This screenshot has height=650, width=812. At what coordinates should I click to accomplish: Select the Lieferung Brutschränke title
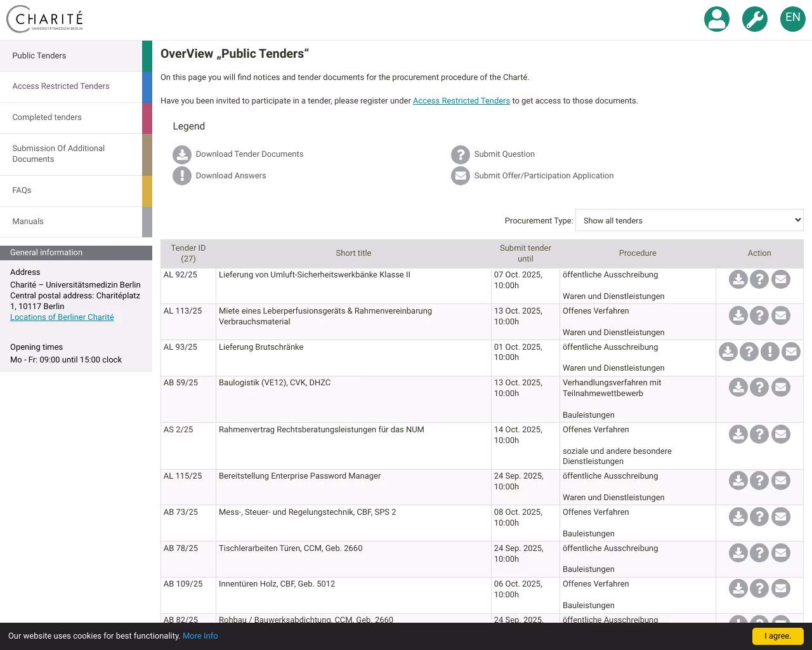(261, 347)
